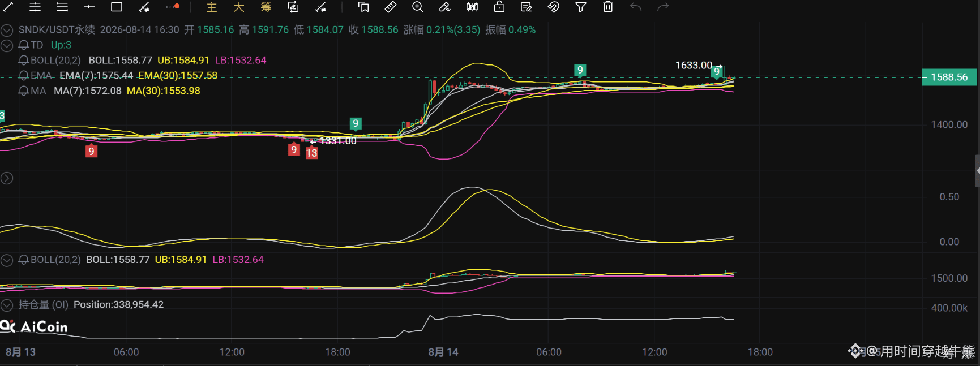Click the lock drawings icon
The image size is (980, 366).
click(x=499, y=7)
